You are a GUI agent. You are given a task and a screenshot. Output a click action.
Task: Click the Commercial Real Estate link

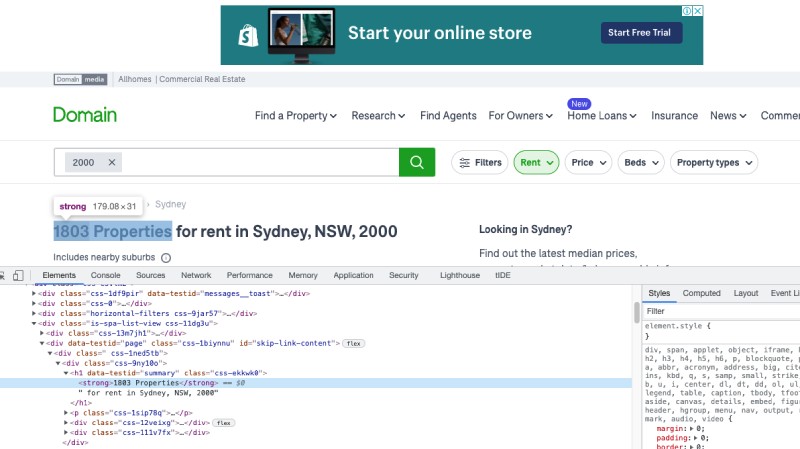pyautogui.click(x=202, y=79)
